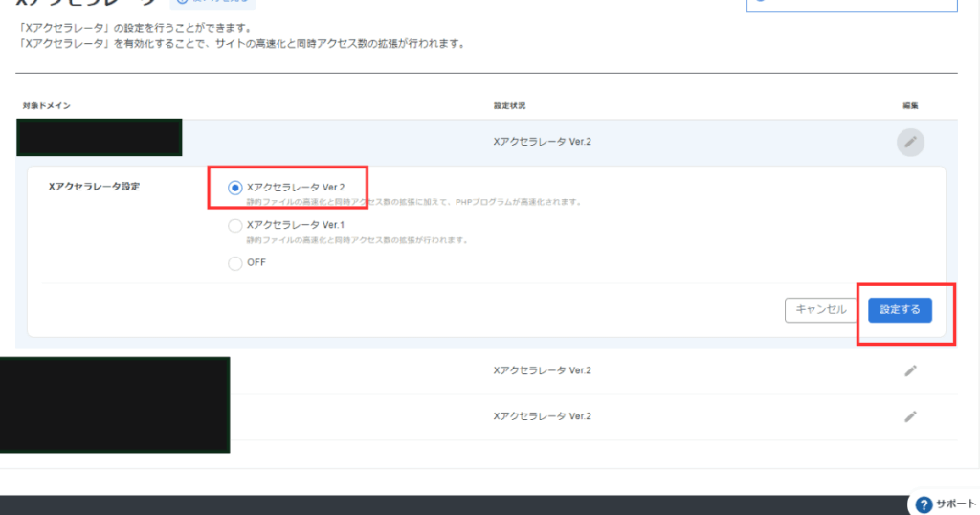Image resolution: width=980 pixels, height=515 pixels.
Task: Select the Xアクセラレータ Ver.2 radio button
Action: pos(235,189)
